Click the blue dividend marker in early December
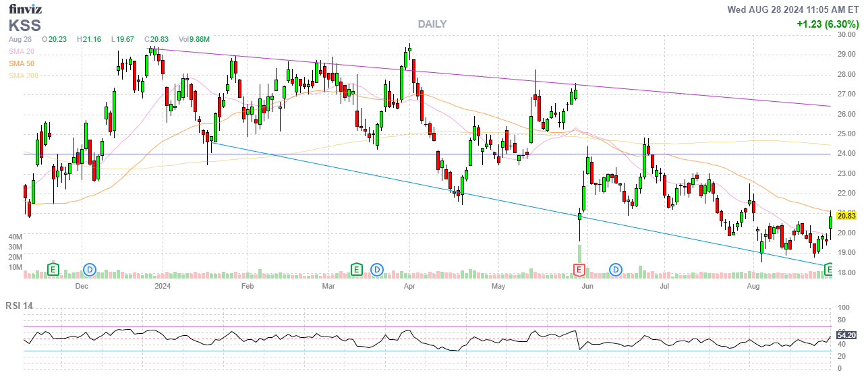 (x=90, y=270)
